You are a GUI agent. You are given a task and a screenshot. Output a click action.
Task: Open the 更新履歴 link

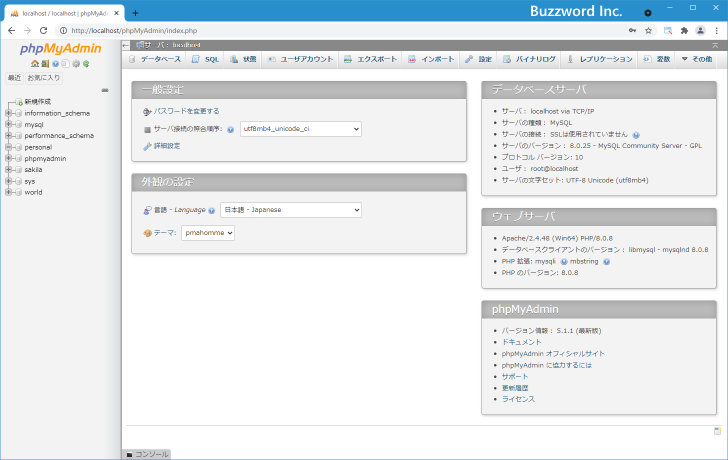515,388
